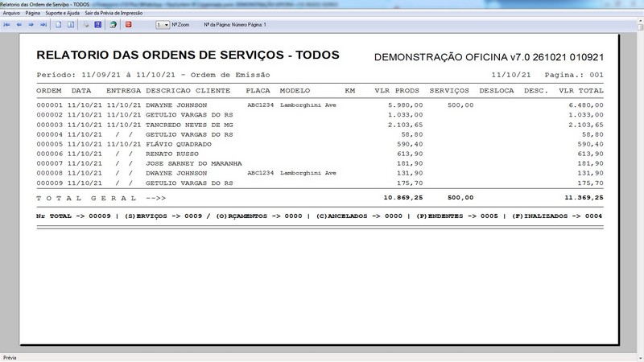Click the PLACA column header
Image resolution: width=644 pixels, height=362 pixels.
(258, 91)
